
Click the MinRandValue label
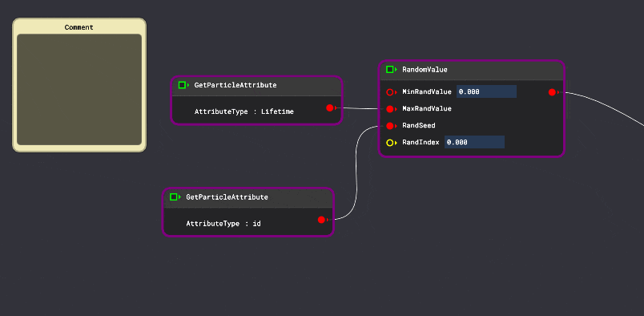[427, 91]
